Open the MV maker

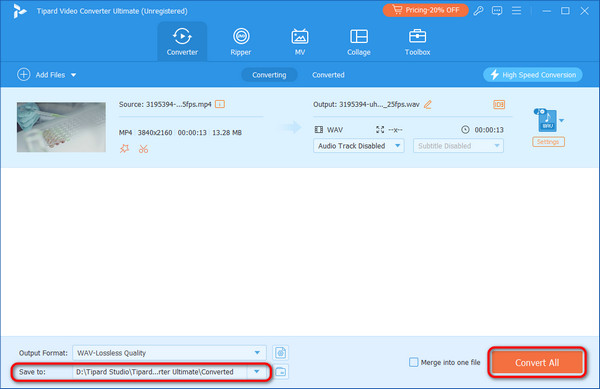300,42
